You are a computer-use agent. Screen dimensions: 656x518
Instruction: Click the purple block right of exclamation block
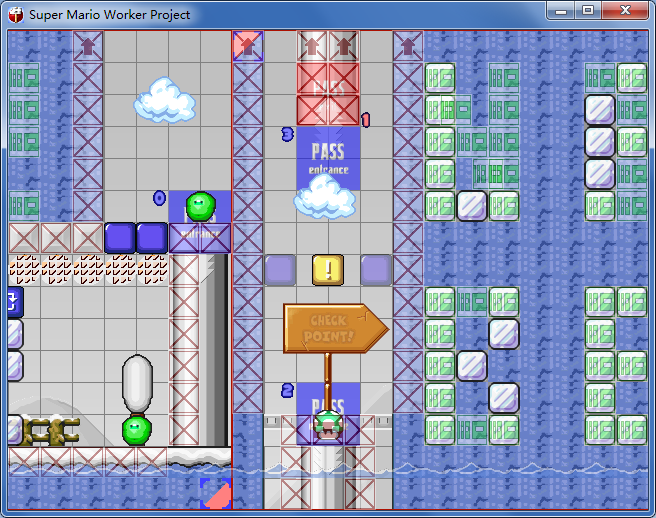tap(376, 270)
